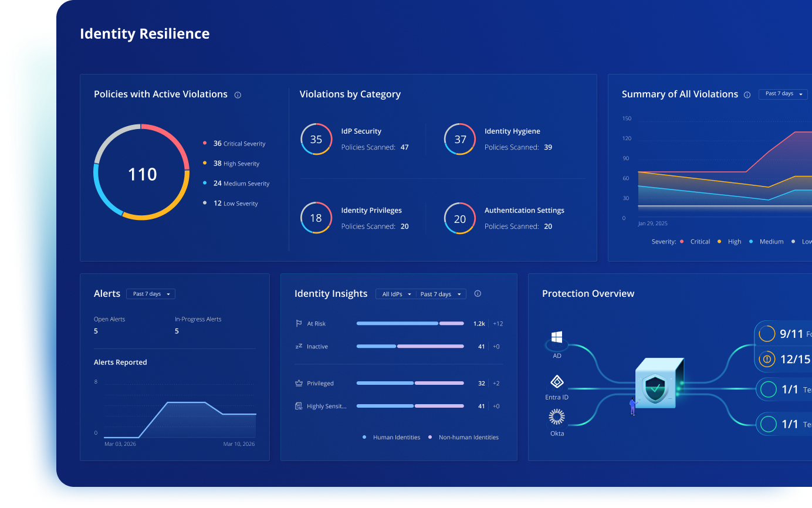Screen dimensions: 812x508
Task: Select the Entra ID diamond icon
Action: (557, 382)
